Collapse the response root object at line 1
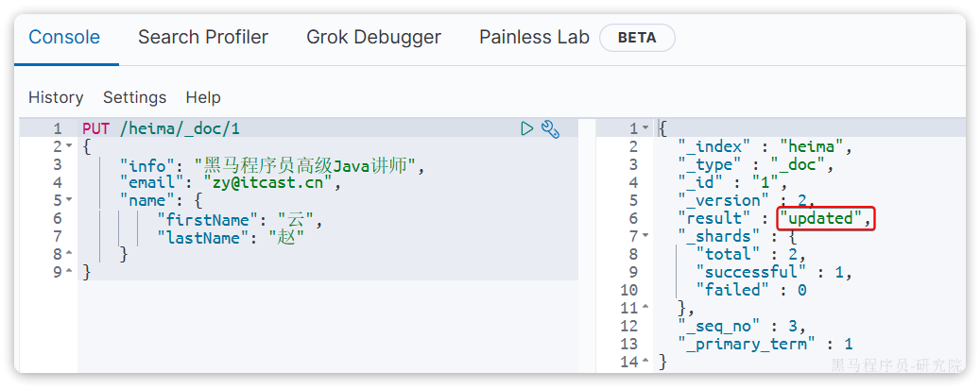Screen dimensions: 980x389 [x=645, y=128]
